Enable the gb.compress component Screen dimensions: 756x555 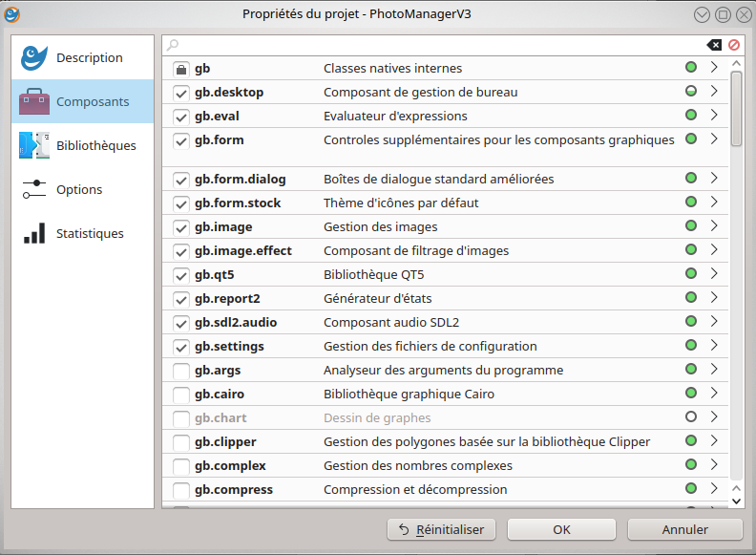180,490
